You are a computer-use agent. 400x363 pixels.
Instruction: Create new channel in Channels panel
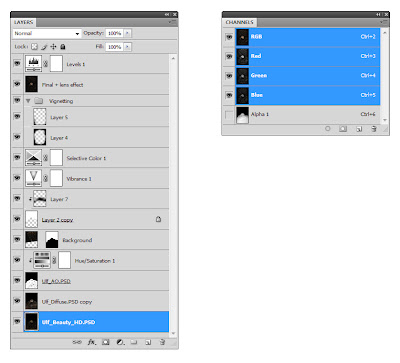(359, 129)
